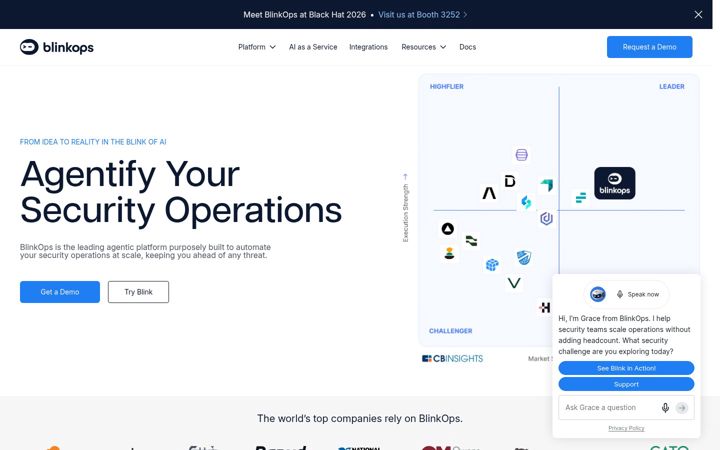Click the dark V-shaped company logo
The height and width of the screenshot is (450, 720).
click(514, 283)
